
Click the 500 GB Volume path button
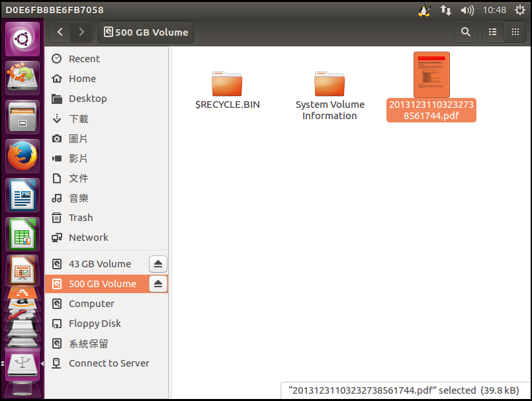coord(146,32)
